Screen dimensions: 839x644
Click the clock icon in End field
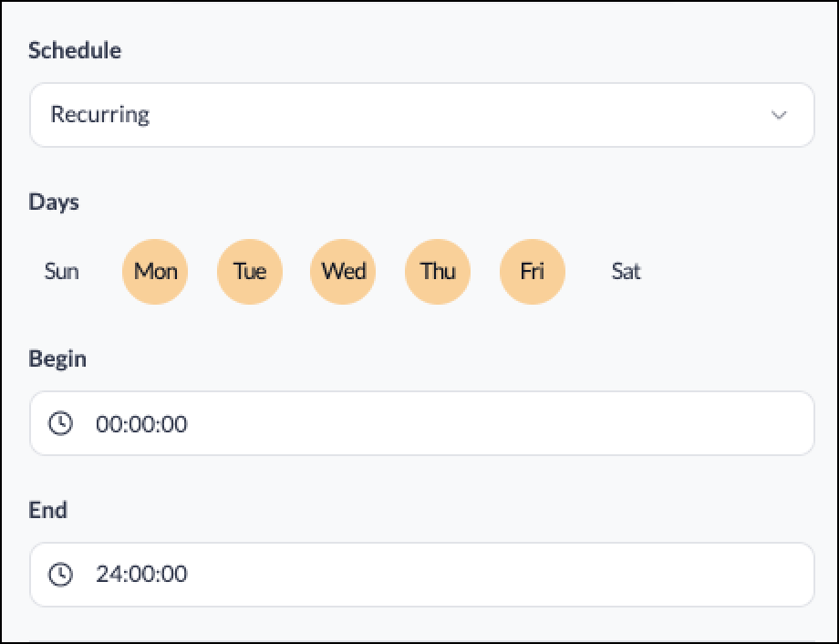(60, 575)
